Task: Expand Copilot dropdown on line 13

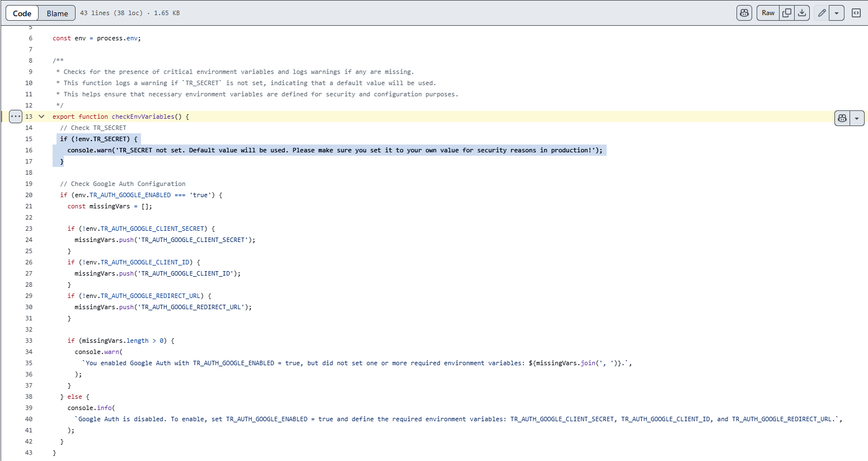Action: tap(857, 118)
